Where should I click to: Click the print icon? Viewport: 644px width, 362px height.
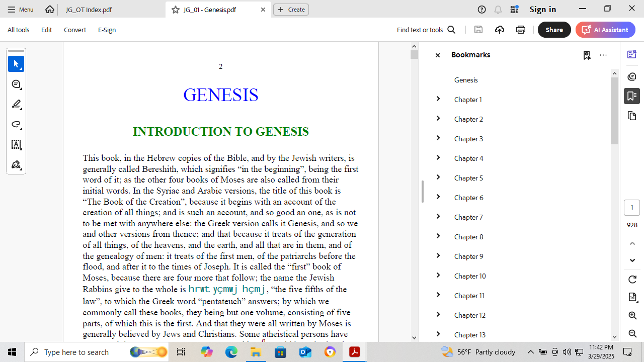click(x=521, y=30)
